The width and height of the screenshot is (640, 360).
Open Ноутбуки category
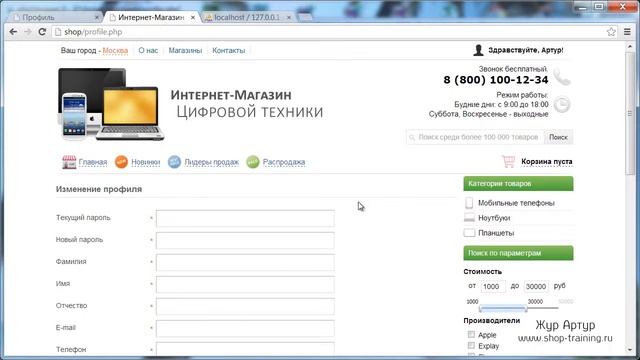tap(494, 218)
